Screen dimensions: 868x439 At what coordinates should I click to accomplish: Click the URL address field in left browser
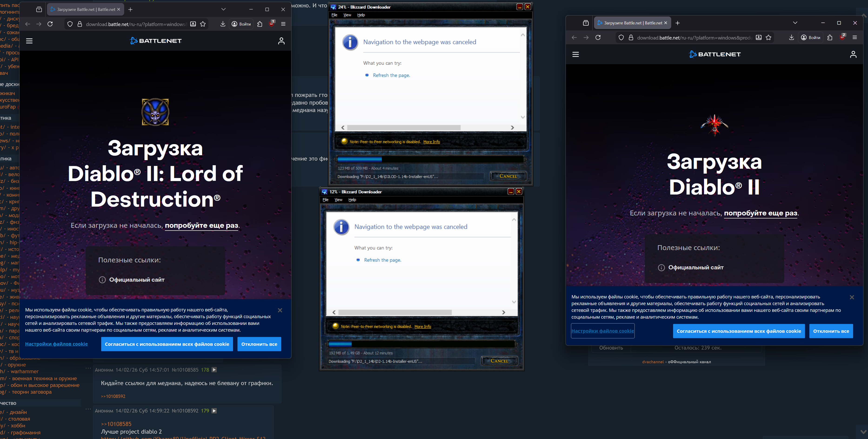click(x=135, y=24)
